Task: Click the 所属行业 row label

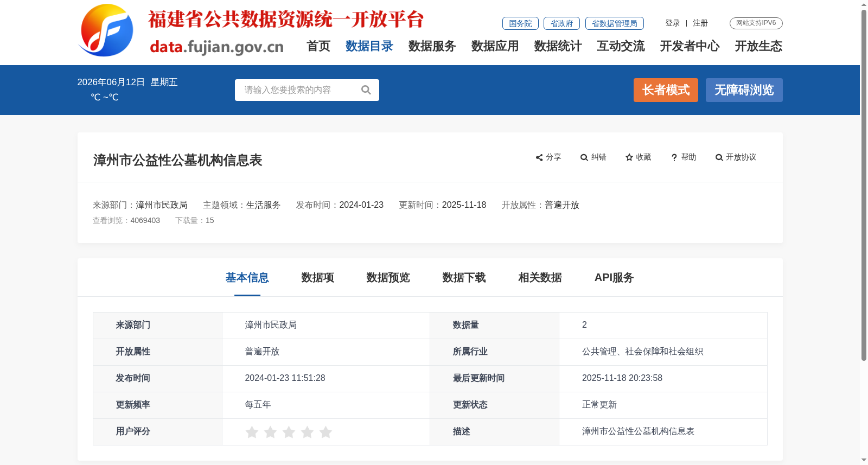Action: coord(470,352)
